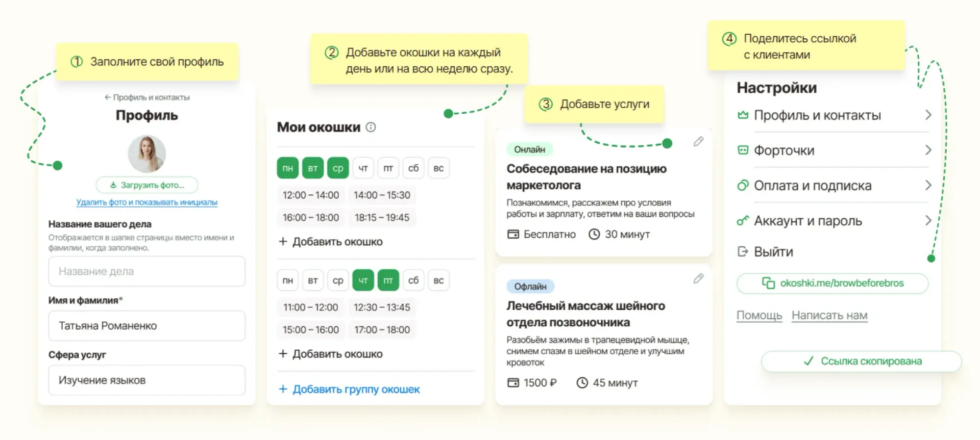Select the 11:00 – 12:00 time slot
This screenshot has width=980, height=440.
tap(311, 308)
